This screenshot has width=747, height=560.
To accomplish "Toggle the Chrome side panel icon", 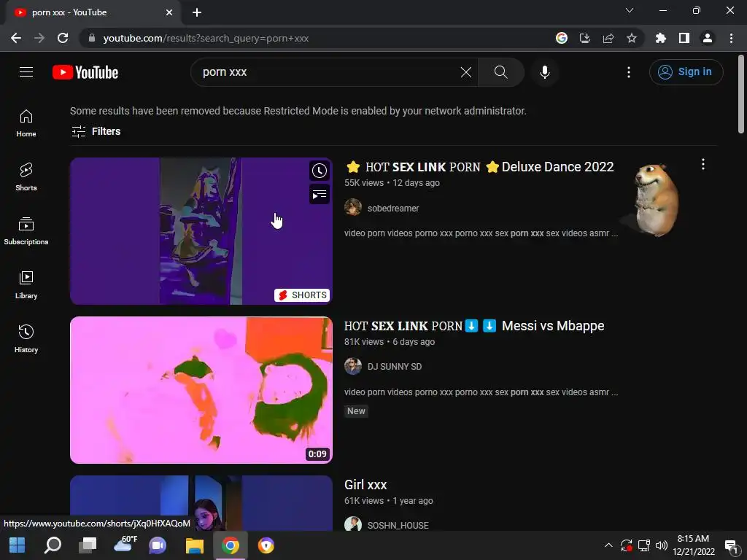I will pos(684,38).
